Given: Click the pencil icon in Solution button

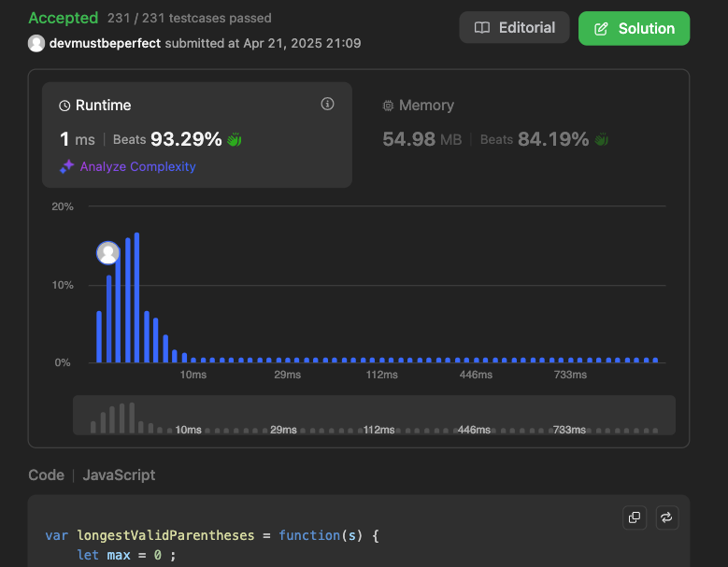Looking at the screenshot, I should 601,29.
